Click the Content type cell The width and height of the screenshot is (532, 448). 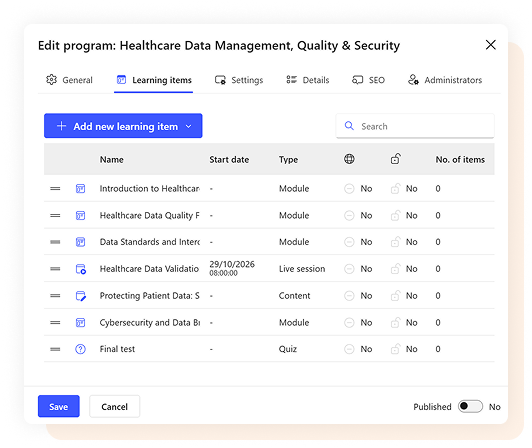coord(294,296)
